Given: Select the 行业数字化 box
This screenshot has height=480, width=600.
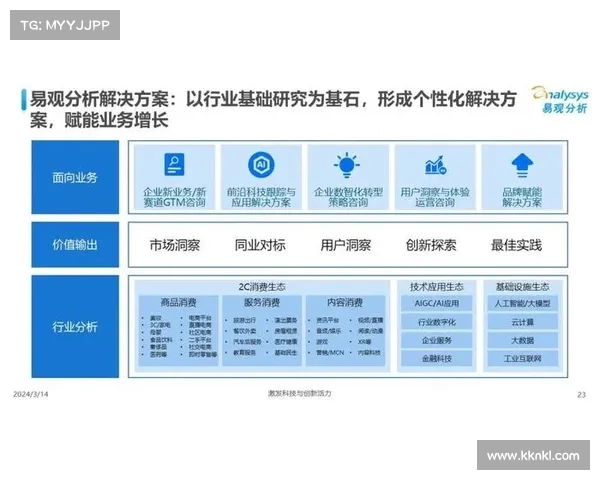Looking at the screenshot, I should [437, 322].
